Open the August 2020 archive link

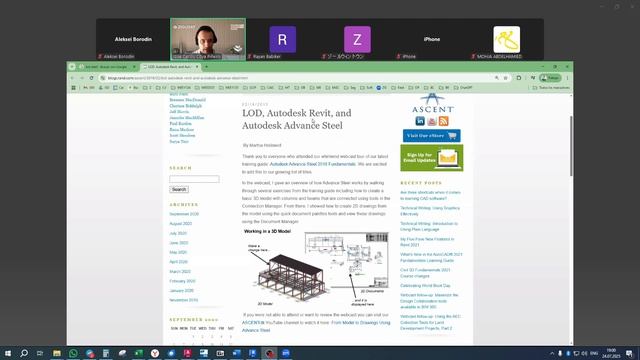(180, 224)
